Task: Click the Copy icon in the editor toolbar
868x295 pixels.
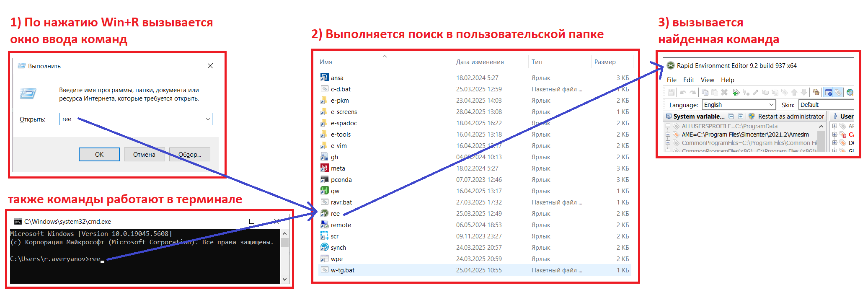Action: (x=705, y=92)
